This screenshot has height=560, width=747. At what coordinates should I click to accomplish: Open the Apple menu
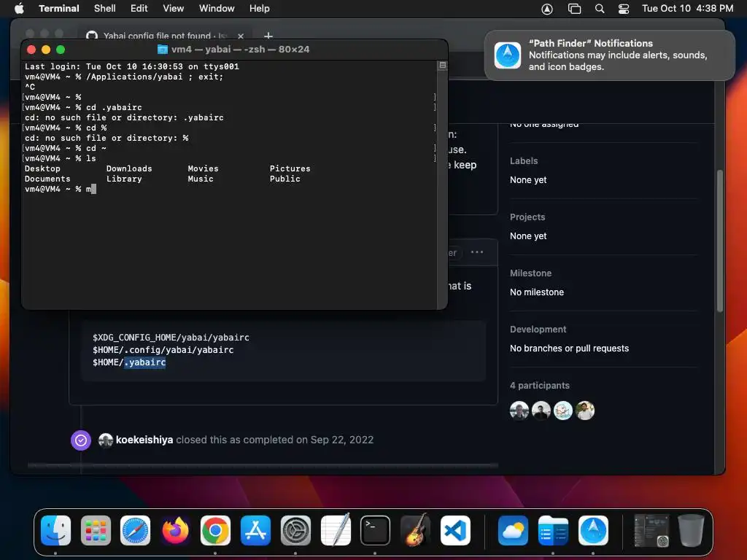tap(19, 8)
